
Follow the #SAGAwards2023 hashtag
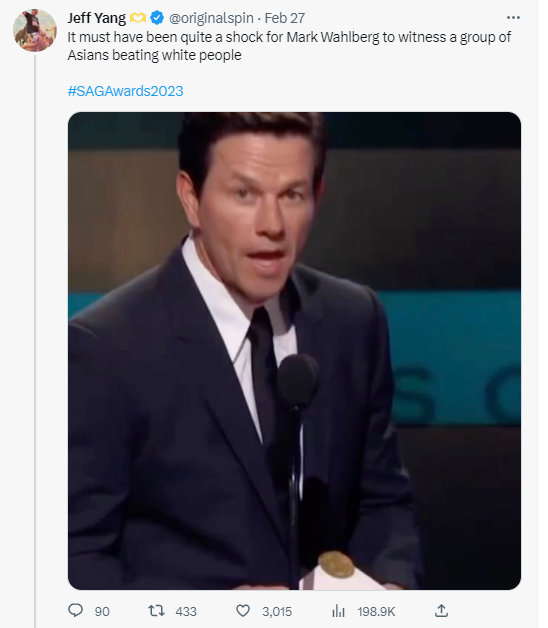coord(125,91)
